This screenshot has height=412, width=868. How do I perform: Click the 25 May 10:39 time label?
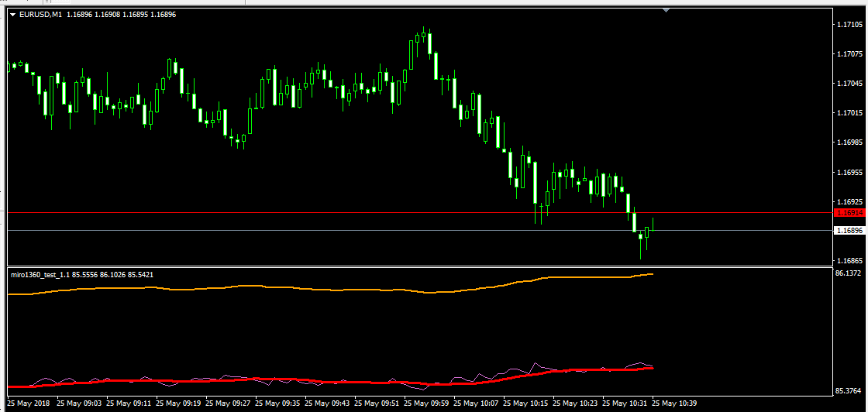pos(675,403)
